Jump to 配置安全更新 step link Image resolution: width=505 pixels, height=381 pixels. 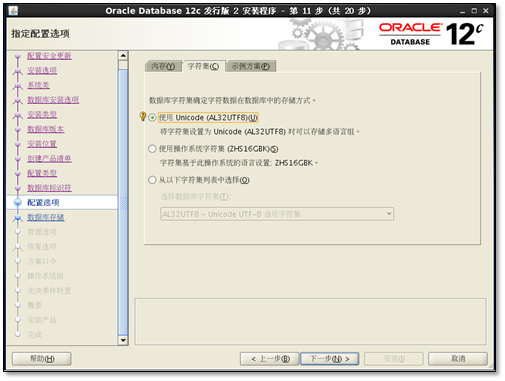pyautogui.click(x=49, y=56)
